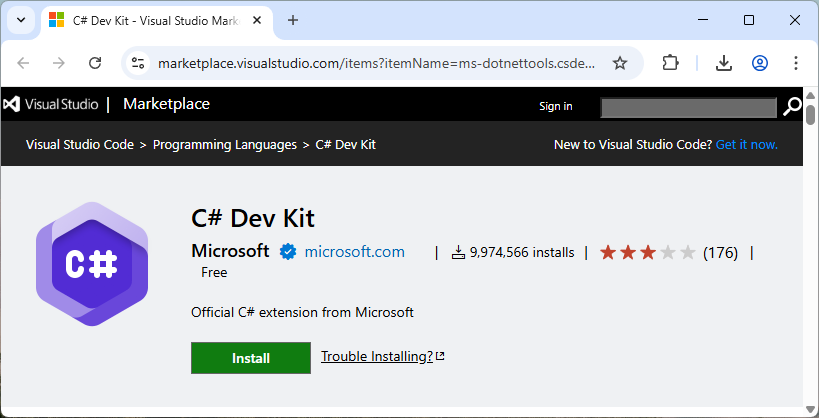Click the 9,974,566 installs text
819x418 pixels.
(x=522, y=253)
